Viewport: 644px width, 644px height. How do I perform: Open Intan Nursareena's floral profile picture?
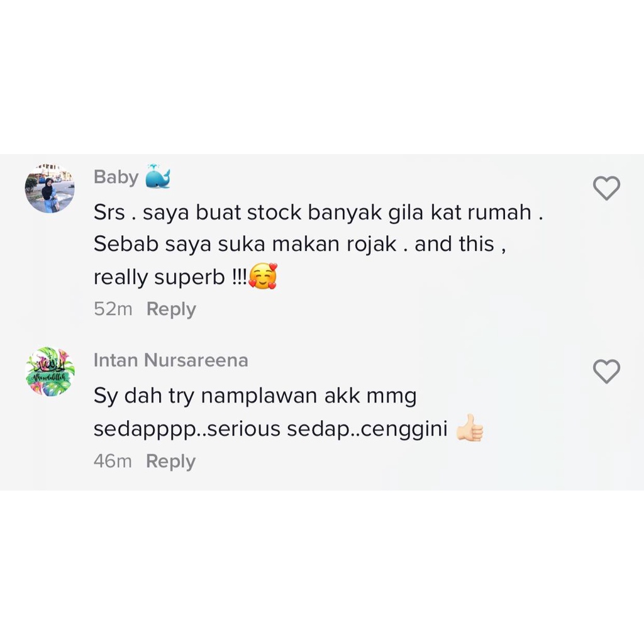(x=50, y=371)
